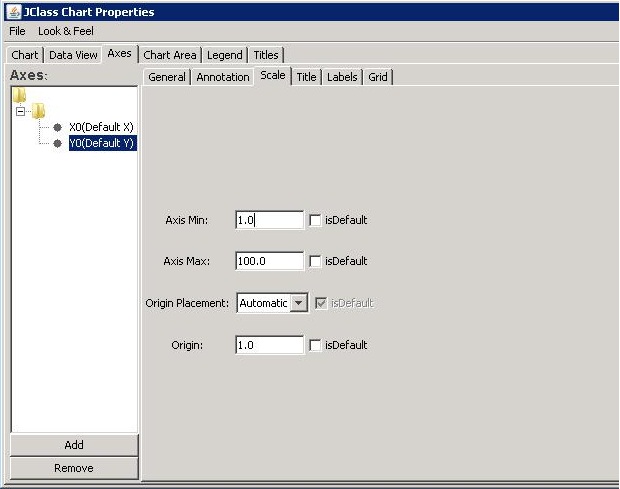Select X0(Default X) axis in tree
Viewport: 620px width, 489px height.
point(101,127)
